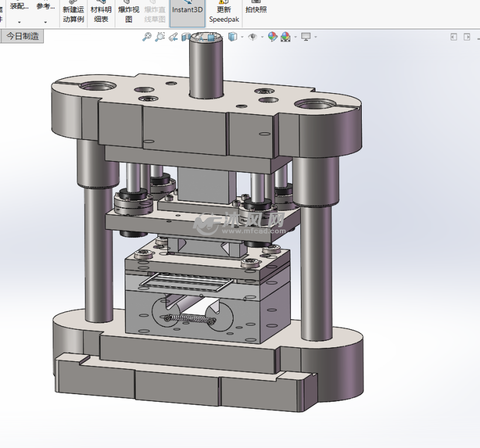
Task: Select the Zoom to Area tool
Action: pyautogui.click(x=160, y=37)
